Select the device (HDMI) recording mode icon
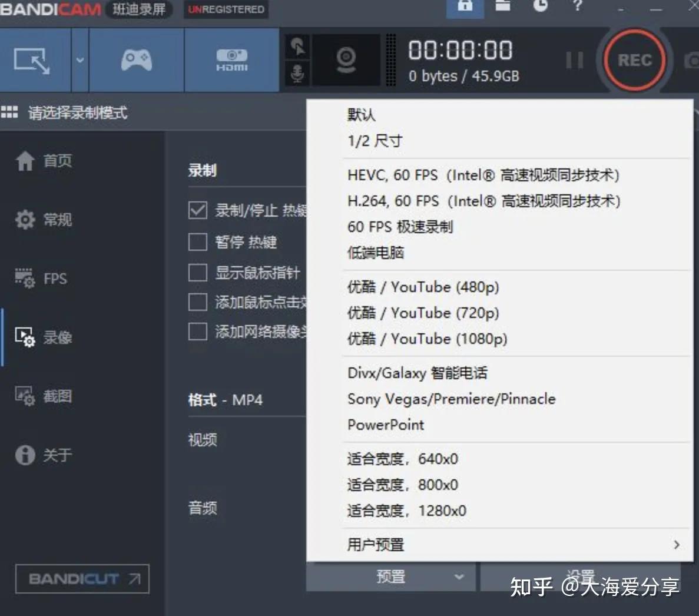Viewport: 699px width, 616px height. tap(231, 60)
